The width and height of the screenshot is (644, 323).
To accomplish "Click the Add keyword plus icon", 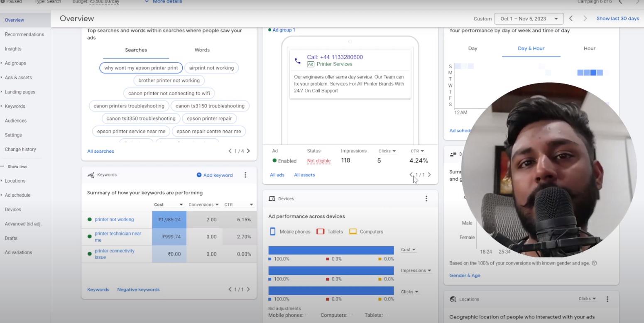I will (x=199, y=175).
